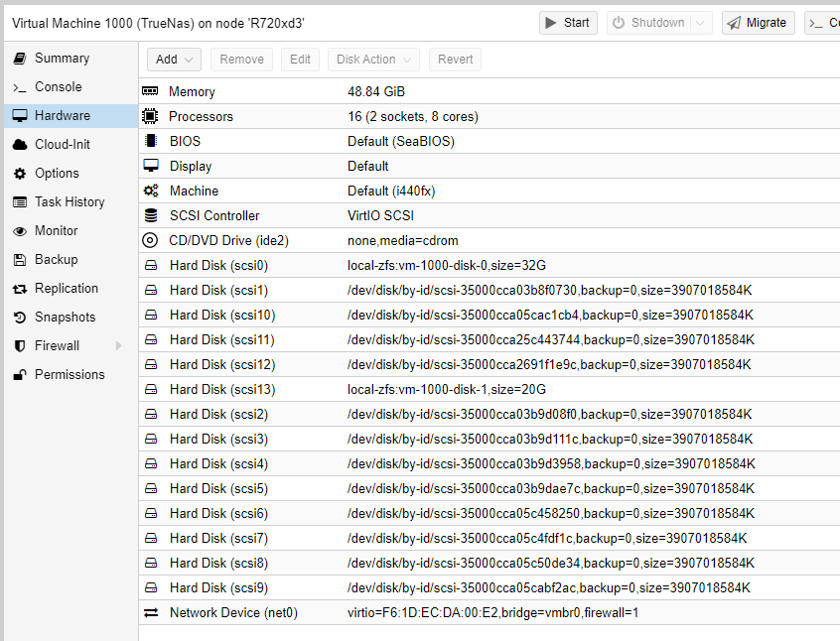Screen dimensions: 840x641
Task: Switch to the Snapshots tab
Action: tap(70, 317)
